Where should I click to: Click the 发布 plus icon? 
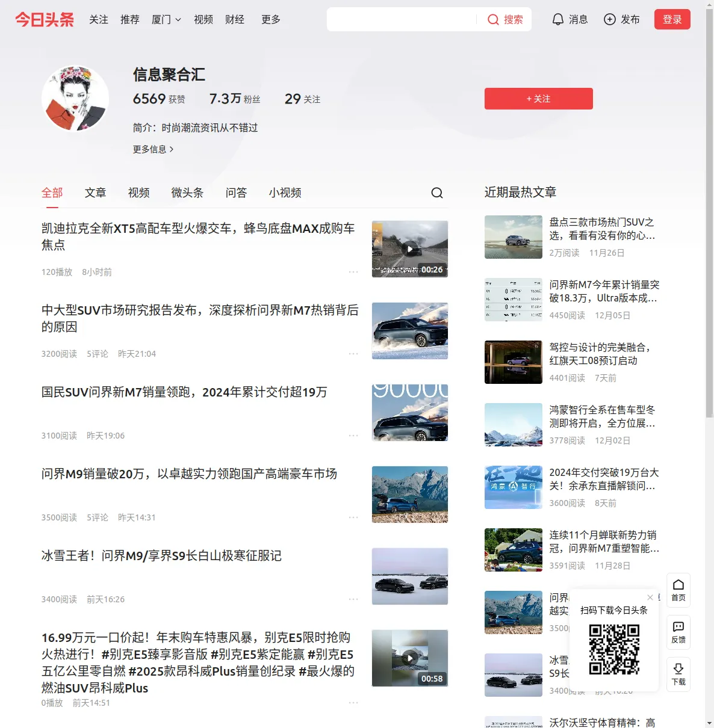[x=610, y=19]
